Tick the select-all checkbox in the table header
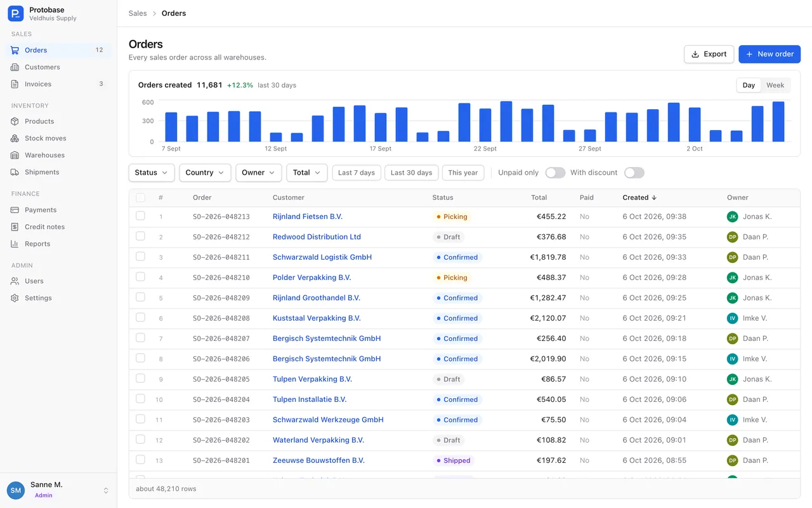 tap(140, 197)
